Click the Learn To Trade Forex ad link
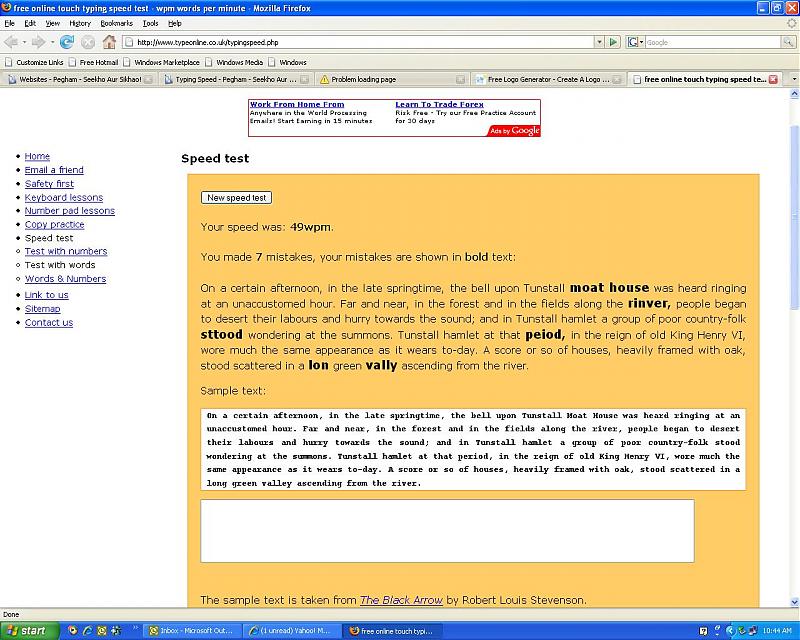Image resolution: width=800 pixels, height=640 pixels. (x=439, y=104)
